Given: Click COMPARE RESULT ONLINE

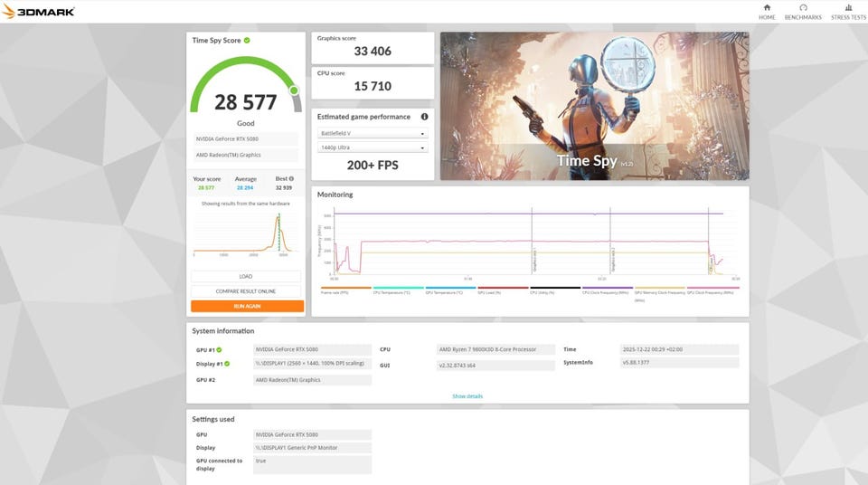Looking at the screenshot, I should pyautogui.click(x=246, y=291).
